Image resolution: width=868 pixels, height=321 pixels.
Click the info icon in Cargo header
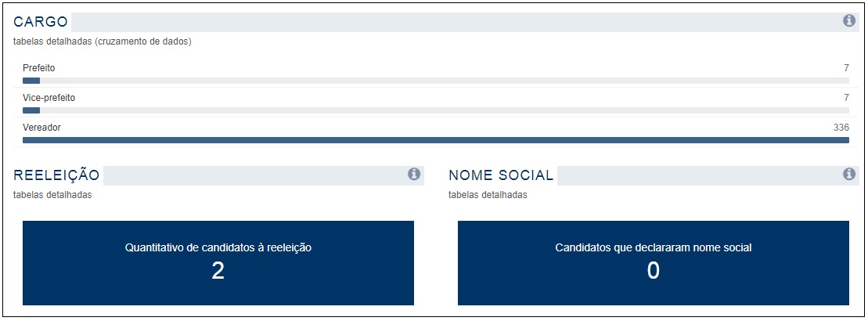tap(848, 21)
